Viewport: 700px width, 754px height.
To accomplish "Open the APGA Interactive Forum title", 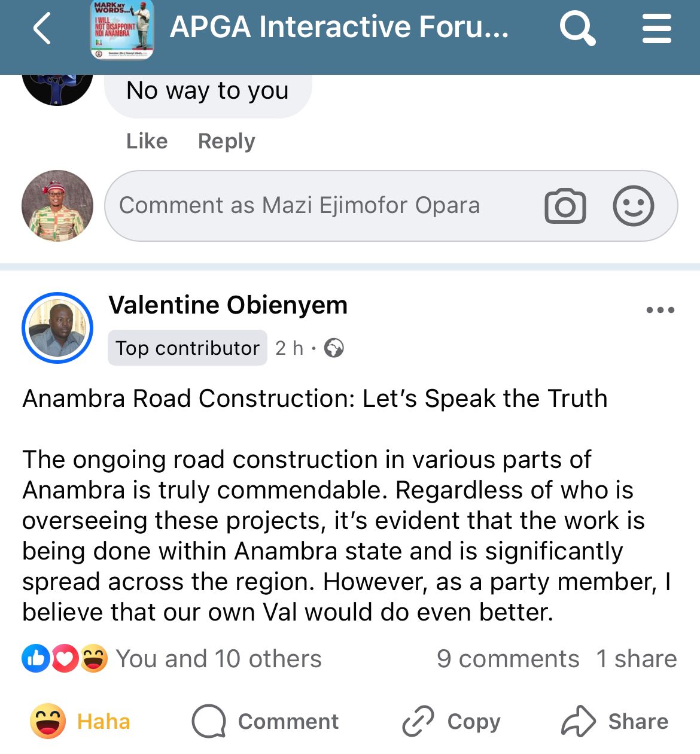I will click(x=339, y=28).
